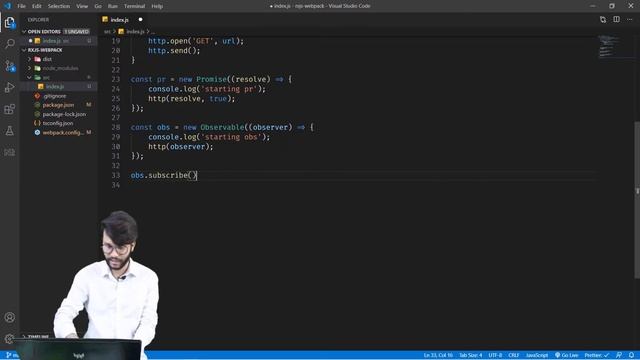Open the Extensions view

[x=10, y=109]
